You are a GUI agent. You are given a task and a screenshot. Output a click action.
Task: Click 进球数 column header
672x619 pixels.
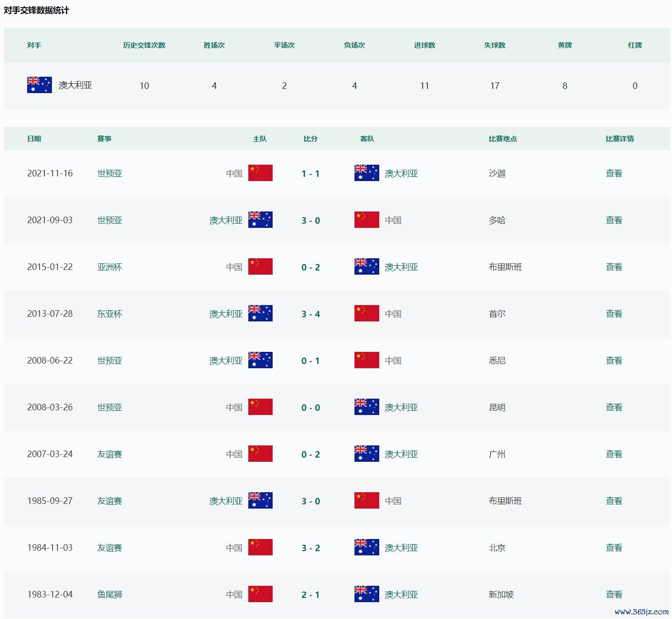[425, 45]
